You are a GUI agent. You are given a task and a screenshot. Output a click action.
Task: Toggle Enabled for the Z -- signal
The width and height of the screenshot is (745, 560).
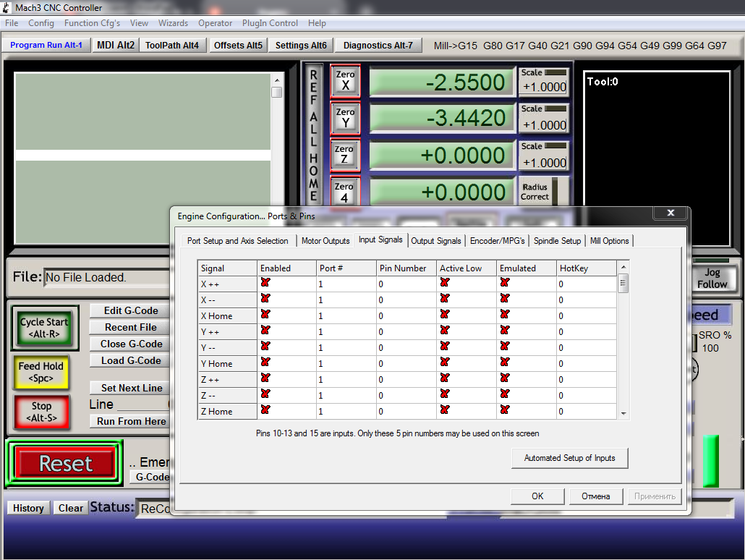click(x=265, y=394)
